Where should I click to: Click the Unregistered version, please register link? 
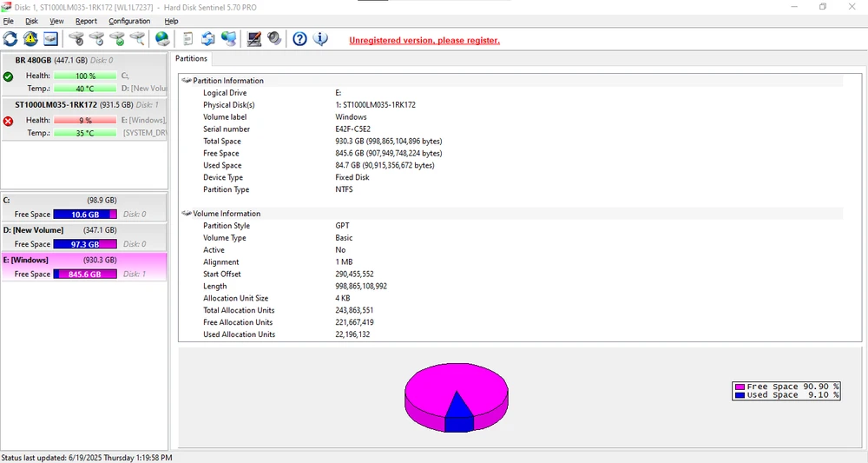tap(424, 40)
